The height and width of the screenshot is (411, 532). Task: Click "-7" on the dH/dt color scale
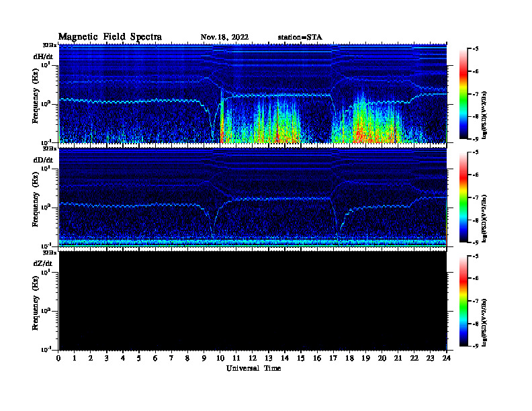click(x=476, y=94)
